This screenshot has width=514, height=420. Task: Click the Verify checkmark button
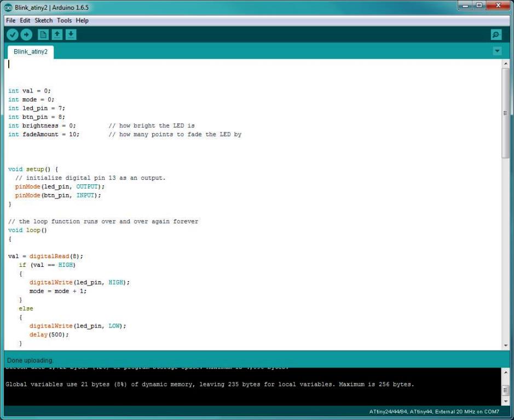click(13, 34)
